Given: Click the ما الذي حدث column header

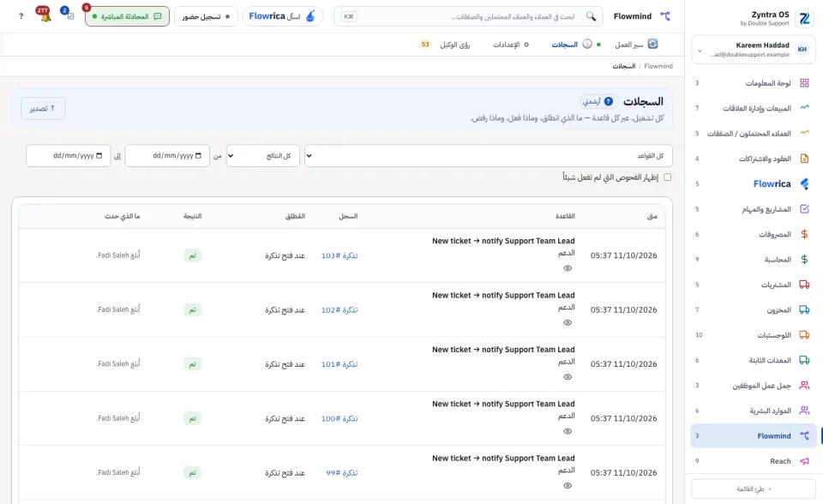Looking at the screenshot, I should click(x=122, y=216).
